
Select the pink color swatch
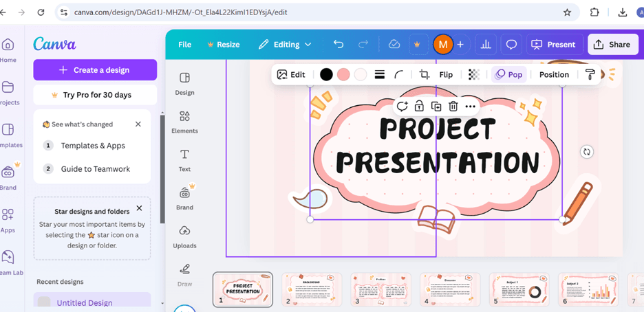(343, 75)
